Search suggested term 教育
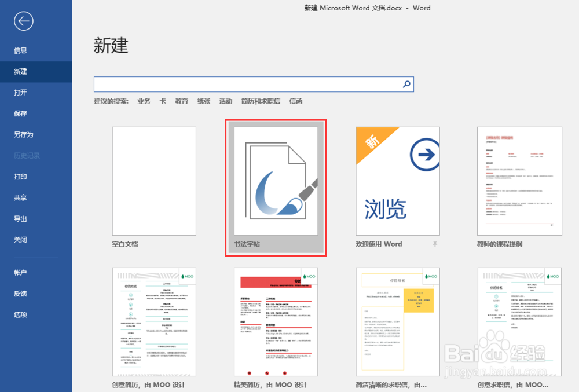Image resolution: width=579 pixels, height=392 pixels. (181, 101)
